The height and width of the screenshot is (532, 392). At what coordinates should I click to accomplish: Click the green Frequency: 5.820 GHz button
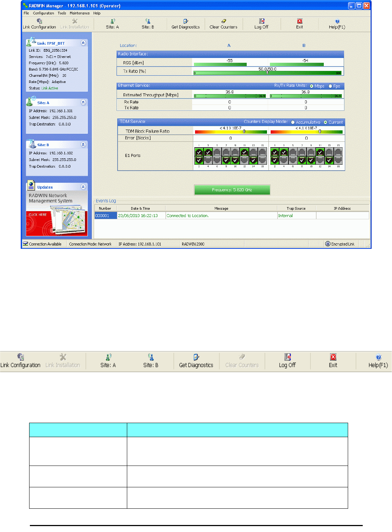point(232,190)
